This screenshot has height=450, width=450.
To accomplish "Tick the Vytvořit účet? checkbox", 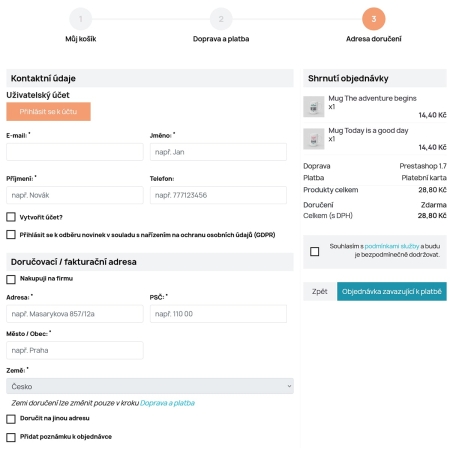I will [11, 217].
